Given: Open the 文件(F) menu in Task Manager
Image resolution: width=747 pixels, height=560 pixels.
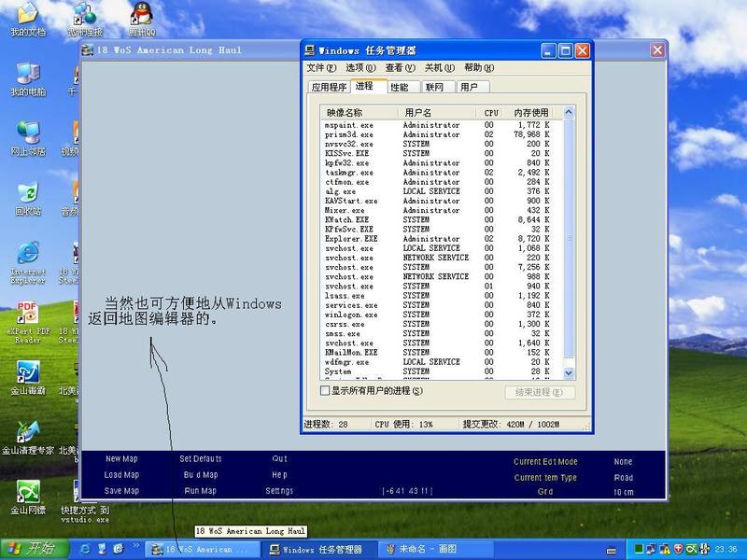Looking at the screenshot, I should (321, 68).
